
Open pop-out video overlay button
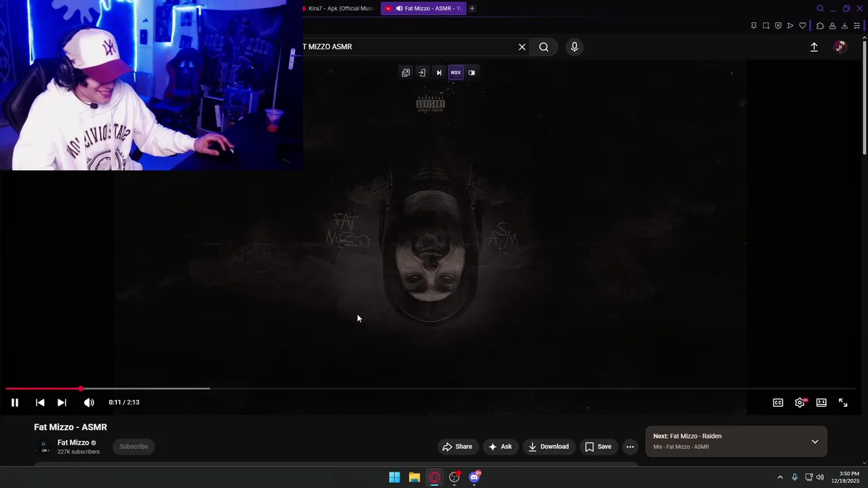pos(406,73)
